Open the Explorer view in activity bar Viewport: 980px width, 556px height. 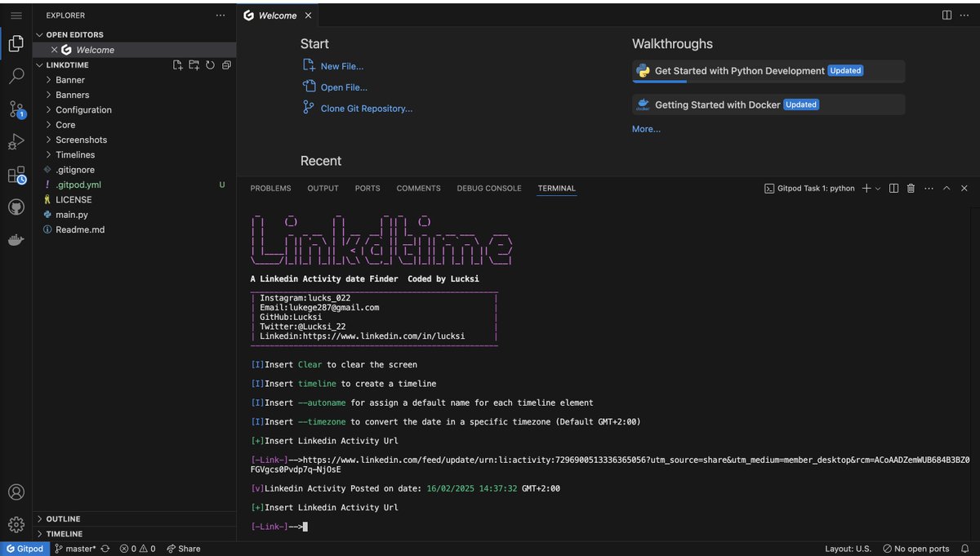tap(16, 44)
